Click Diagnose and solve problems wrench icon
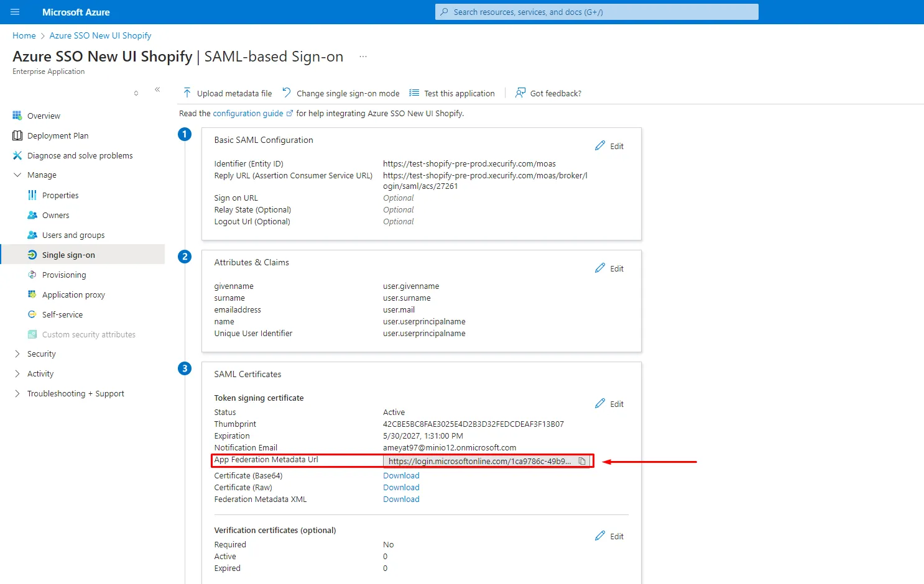 coord(17,155)
